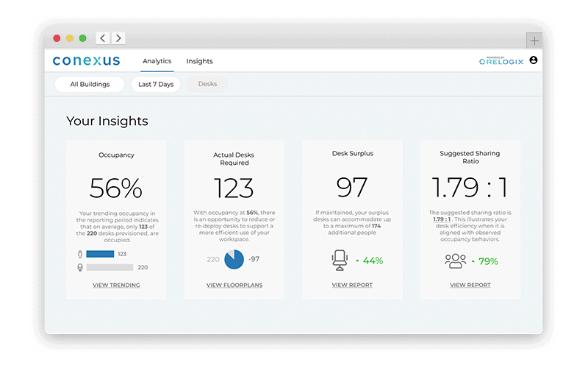Click the people group icon in Sharing Ratio
The image size is (588, 368).
[x=455, y=261]
